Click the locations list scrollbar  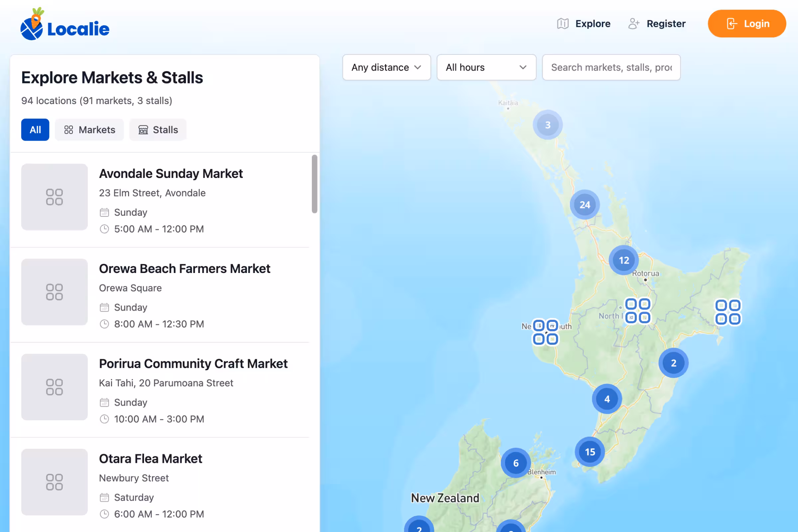click(315, 184)
